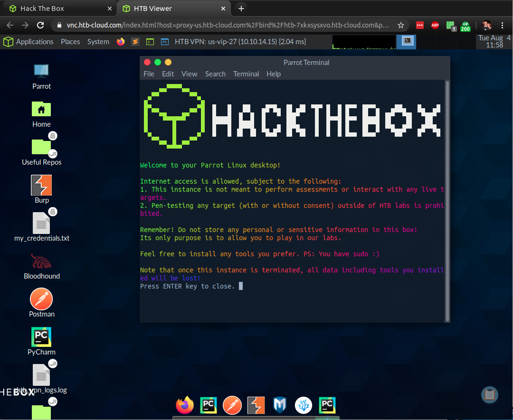Go back in browser history
The width and height of the screenshot is (513, 420).
pyautogui.click(x=10, y=25)
